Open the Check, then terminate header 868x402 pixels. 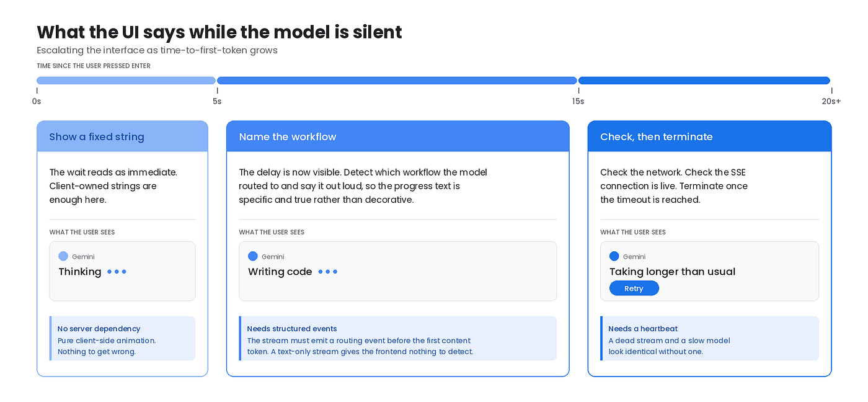click(709, 136)
